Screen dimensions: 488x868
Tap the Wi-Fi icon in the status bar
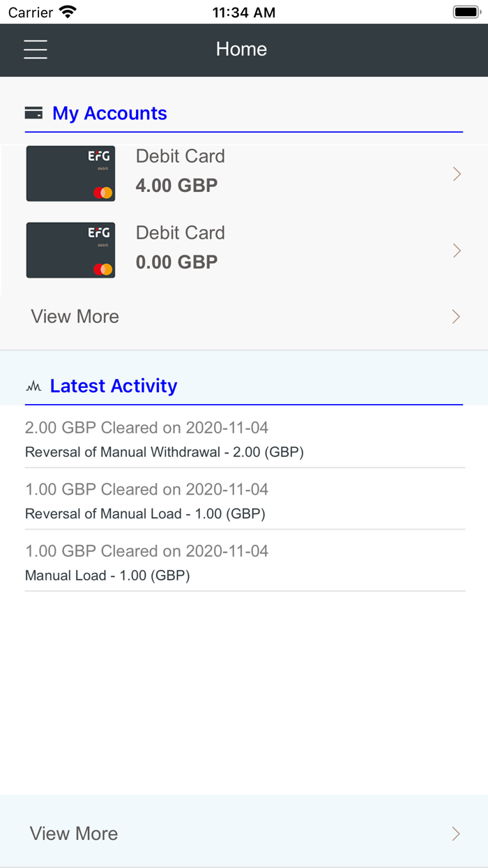click(67, 11)
